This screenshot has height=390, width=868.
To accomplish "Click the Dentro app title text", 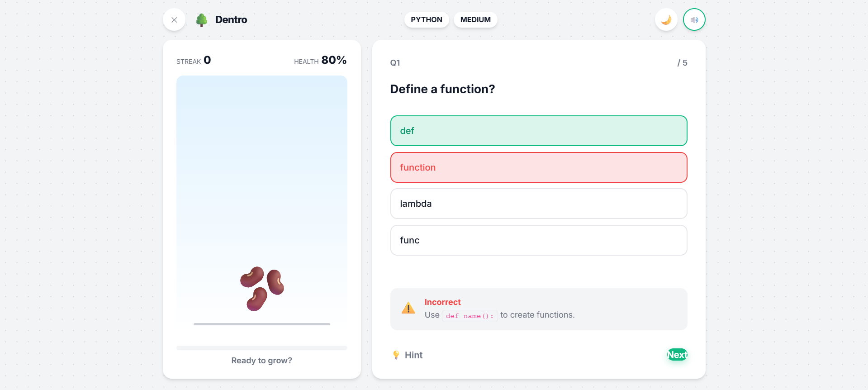I will [x=231, y=20].
